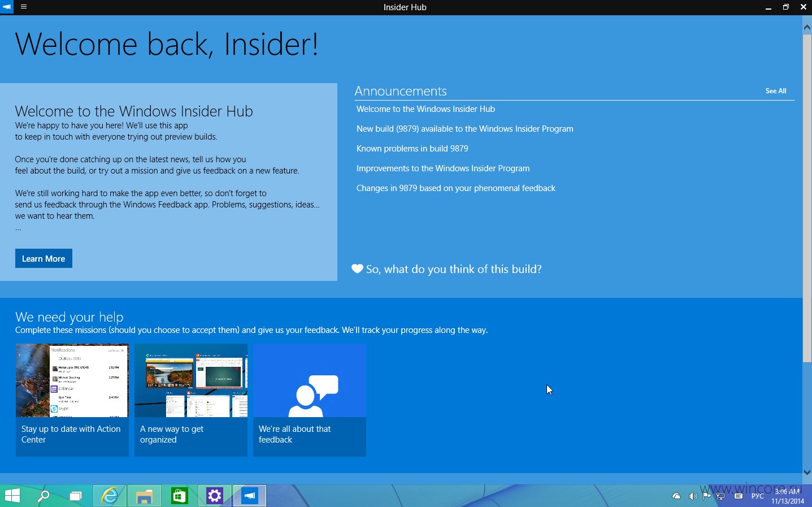Screen dimensions: 812x507
Task: Open 'Welcome to the Windows Insider Hub' announcement
Action: 425,109
